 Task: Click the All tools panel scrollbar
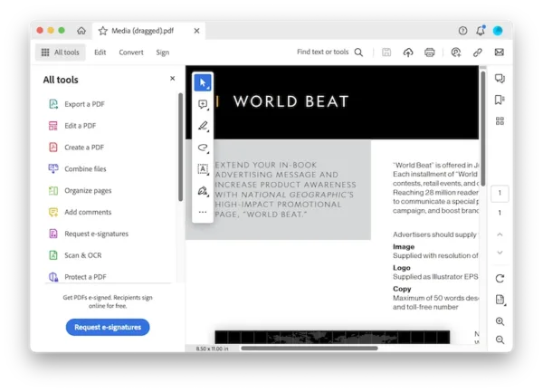tap(180, 147)
